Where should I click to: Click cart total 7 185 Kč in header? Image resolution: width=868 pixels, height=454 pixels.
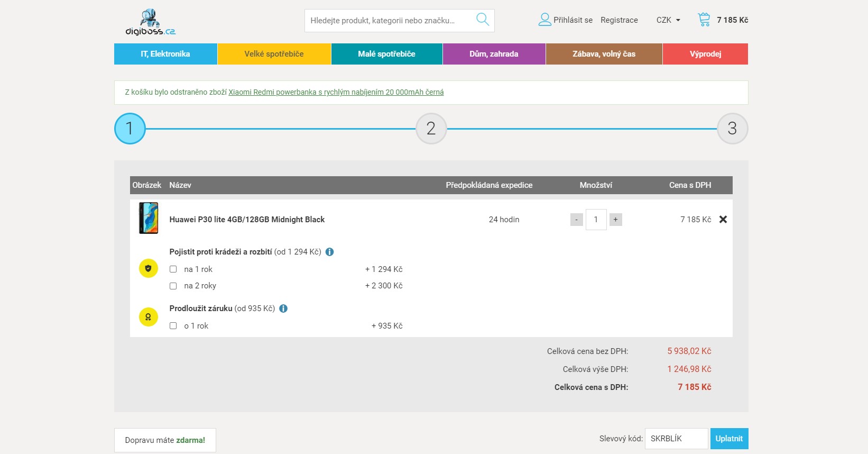(x=733, y=20)
